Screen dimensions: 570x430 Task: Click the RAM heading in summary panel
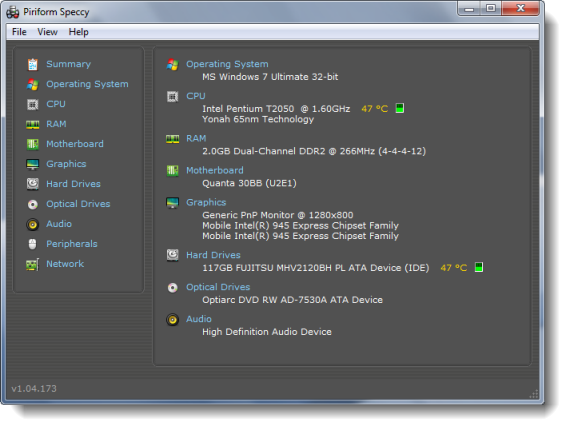[x=196, y=138]
